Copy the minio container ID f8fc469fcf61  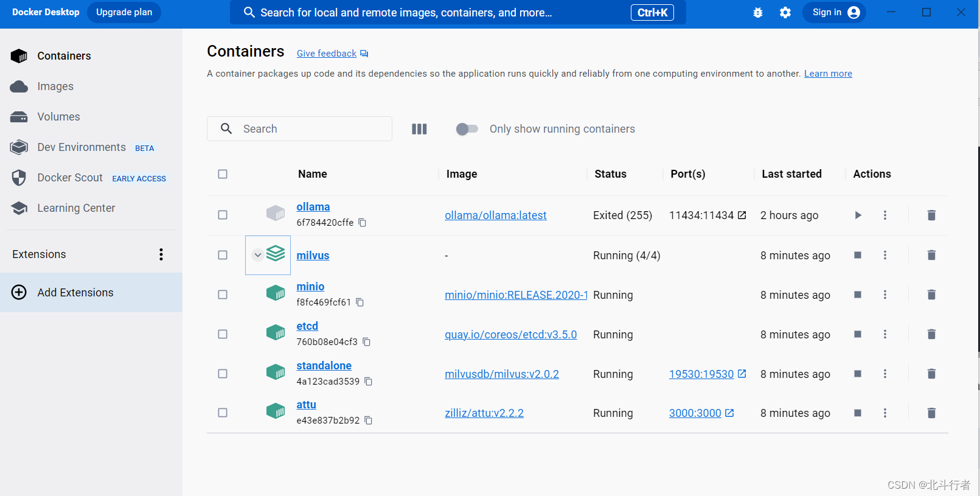(x=360, y=302)
